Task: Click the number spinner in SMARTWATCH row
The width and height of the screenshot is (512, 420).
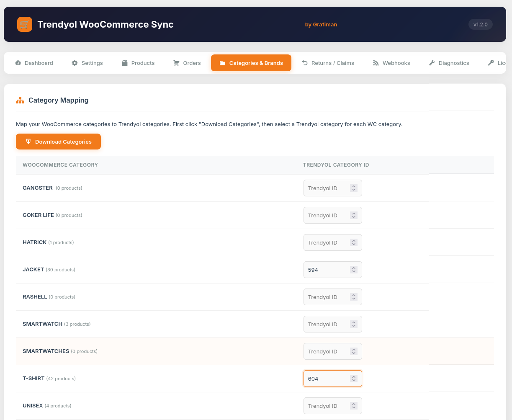Action: 354,324
